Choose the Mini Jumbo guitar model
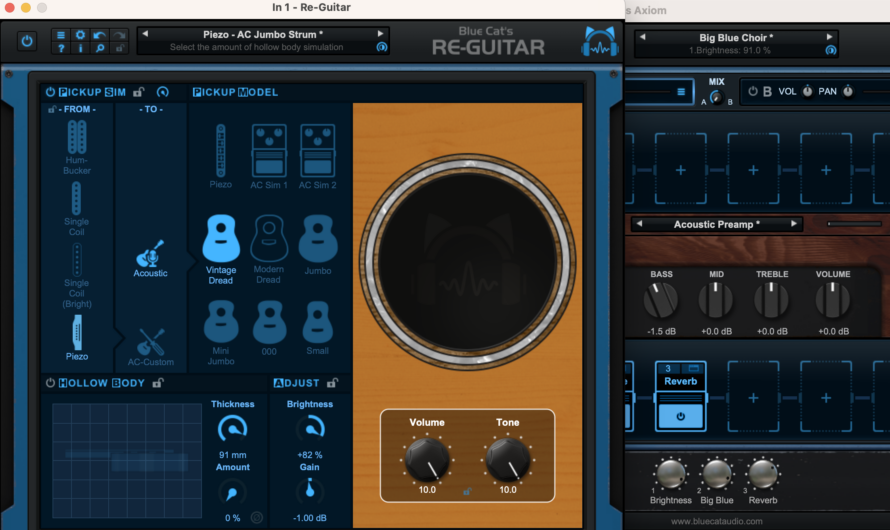The width and height of the screenshot is (890, 530). 221,333
